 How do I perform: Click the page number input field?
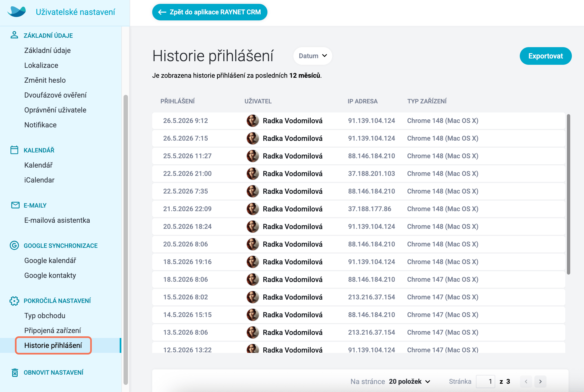pyautogui.click(x=486, y=382)
